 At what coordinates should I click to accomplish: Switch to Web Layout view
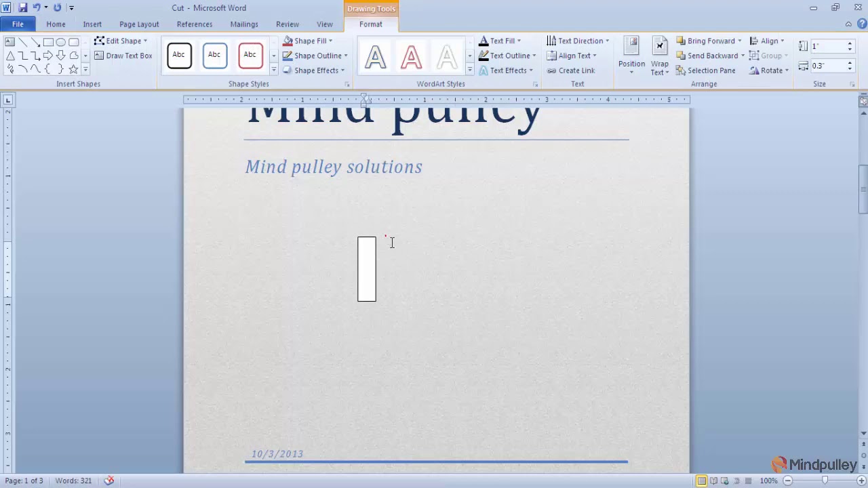[725, 481]
